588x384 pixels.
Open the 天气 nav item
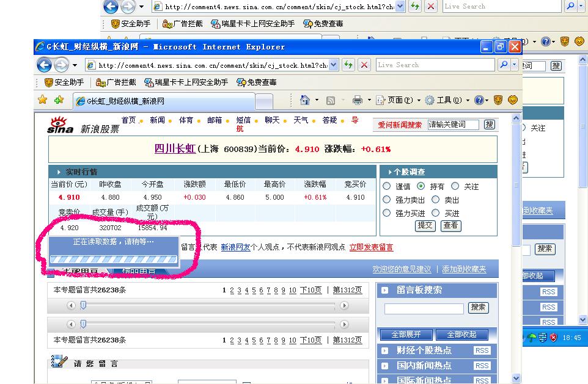click(x=301, y=120)
